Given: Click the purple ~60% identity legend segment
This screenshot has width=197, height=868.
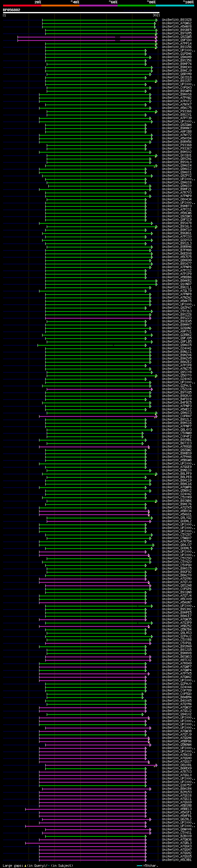Looking at the screenshot, I should pyautogui.click(x=98, y=6).
